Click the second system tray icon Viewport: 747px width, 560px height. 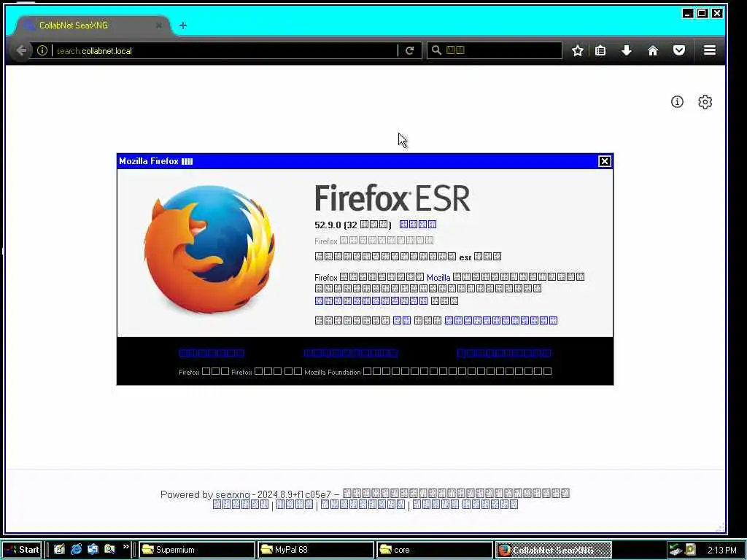coord(690,550)
